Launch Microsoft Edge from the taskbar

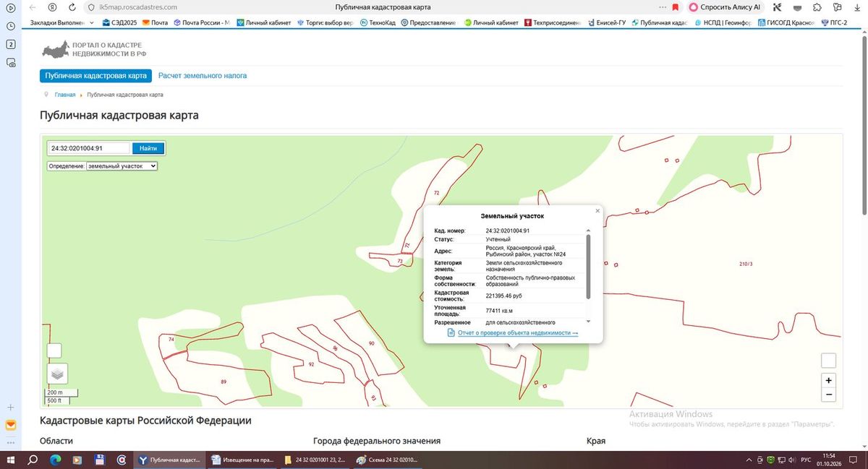(56, 460)
